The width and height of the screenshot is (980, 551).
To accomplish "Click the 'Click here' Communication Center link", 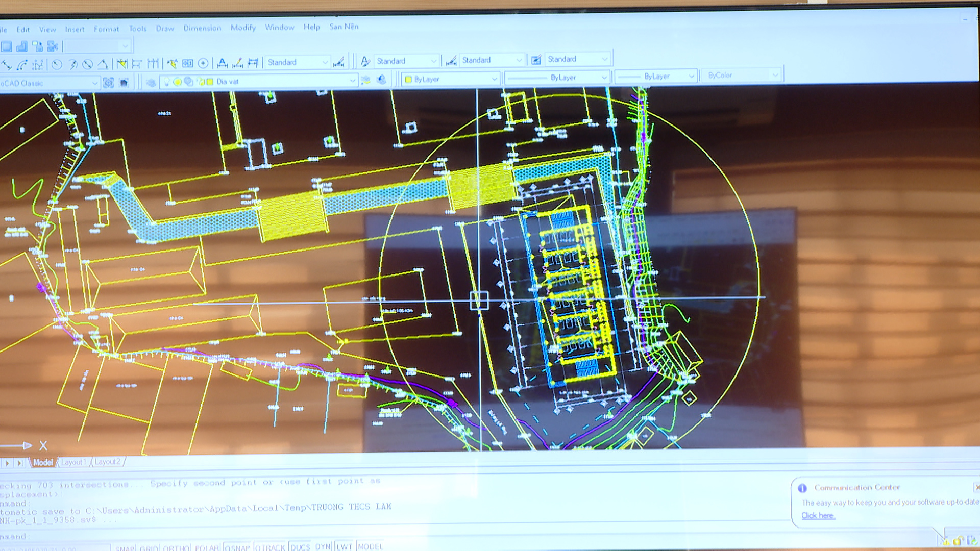I will 818,516.
